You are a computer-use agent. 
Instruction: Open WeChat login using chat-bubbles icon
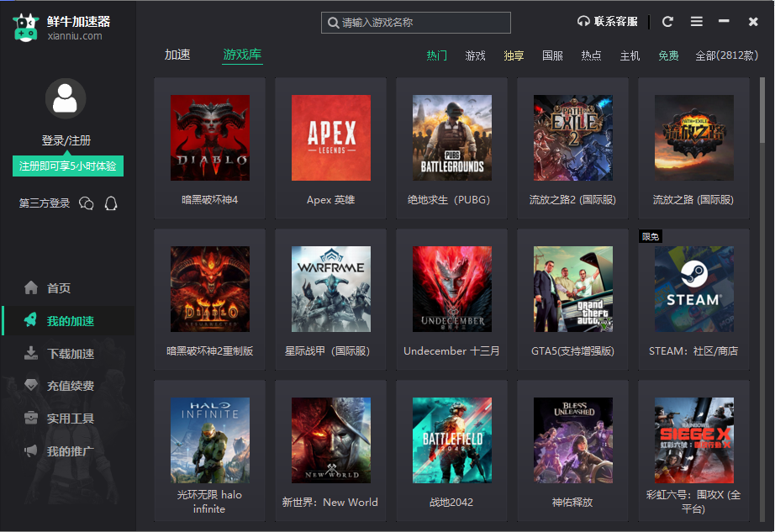tap(87, 203)
